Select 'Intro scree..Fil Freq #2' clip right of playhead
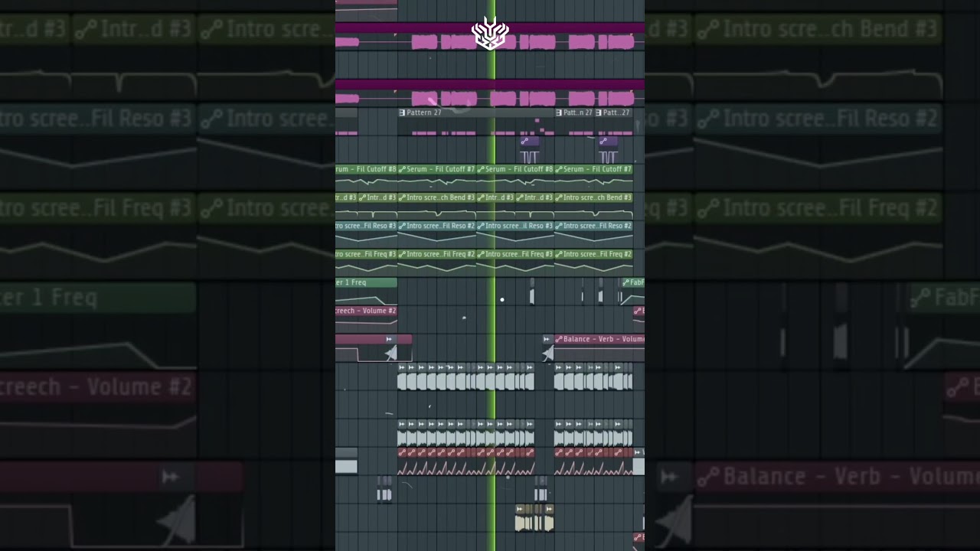The width and height of the screenshot is (980, 551). click(x=593, y=254)
